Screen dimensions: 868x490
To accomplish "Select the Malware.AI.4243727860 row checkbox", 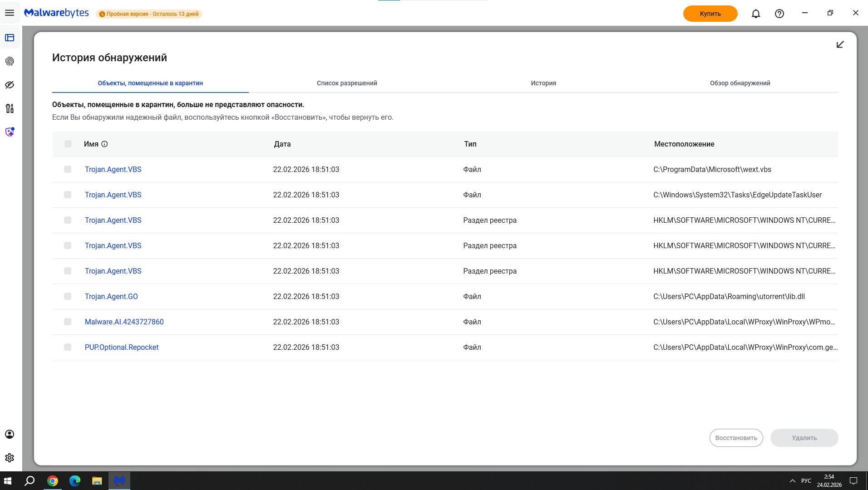I will click(68, 322).
